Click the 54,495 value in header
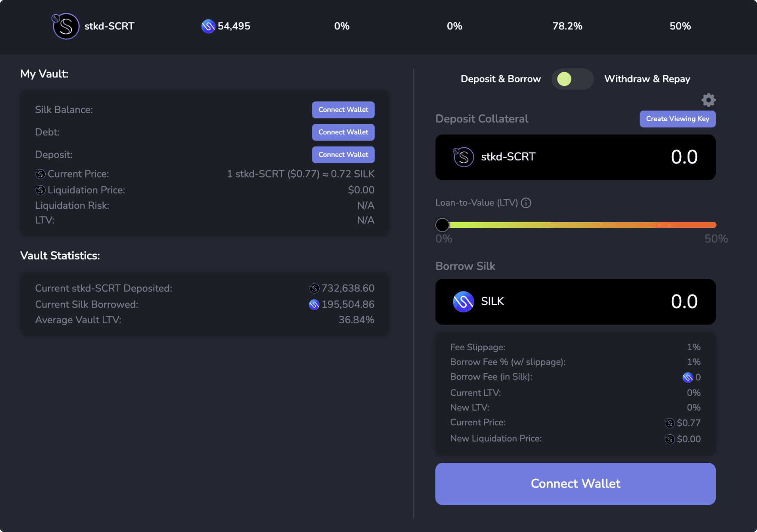The width and height of the screenshot is (757, 532). (x=234, y=26)
